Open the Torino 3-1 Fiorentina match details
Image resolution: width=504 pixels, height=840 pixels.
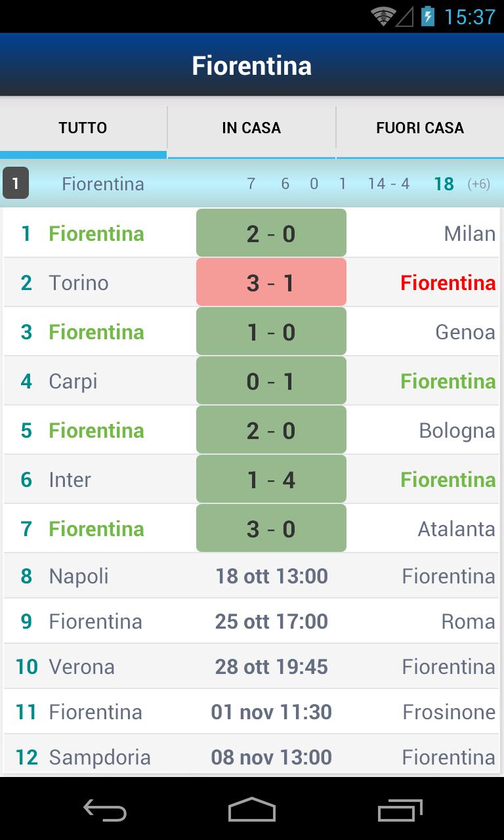[x=271, y=282]
